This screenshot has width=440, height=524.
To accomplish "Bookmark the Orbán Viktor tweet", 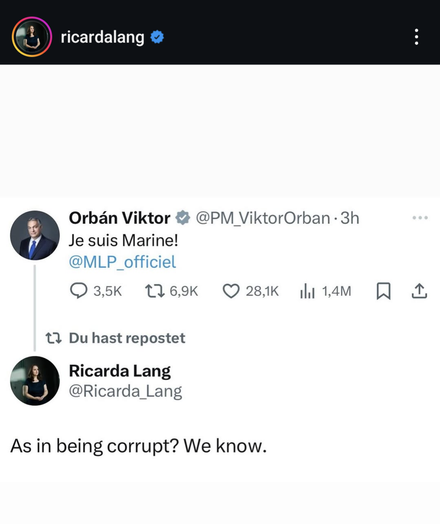I will (x=383, y=291).
